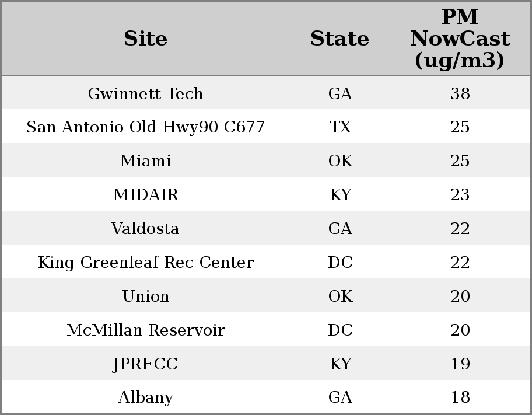Click the state cell in the Miami row
Screen dimensions: 532x415
[340, 161]
